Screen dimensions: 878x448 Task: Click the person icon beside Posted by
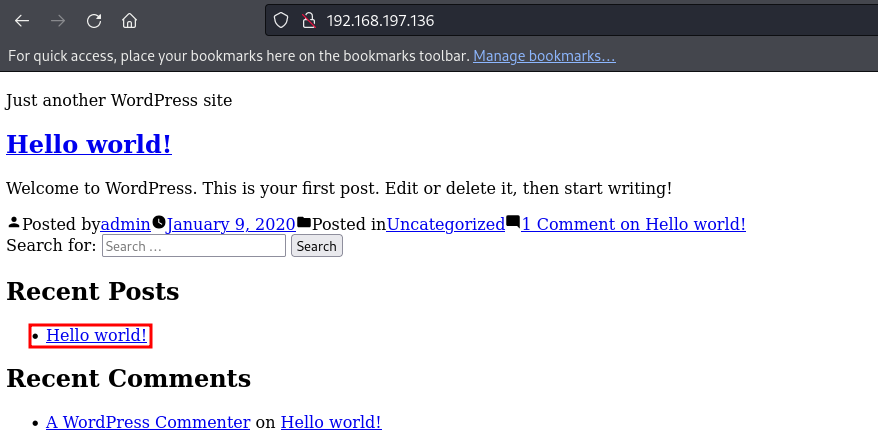tap(13, 222)
